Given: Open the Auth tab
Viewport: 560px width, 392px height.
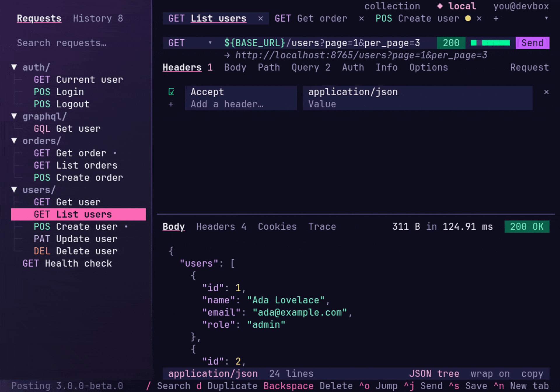Looking at the screenshot, I should pyautogui.click(x=353, y=67).
